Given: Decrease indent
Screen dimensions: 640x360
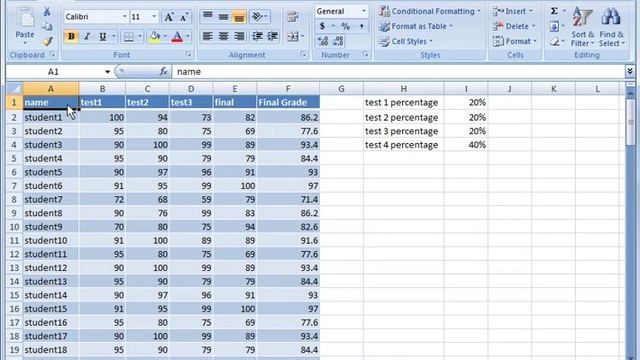Looking at the screenshot, I should (257, 36).
